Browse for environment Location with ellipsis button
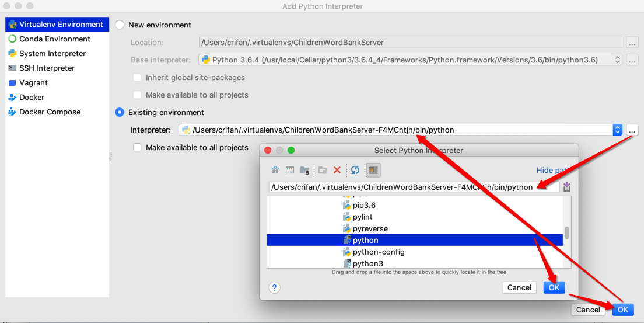 tap(632, 43)
